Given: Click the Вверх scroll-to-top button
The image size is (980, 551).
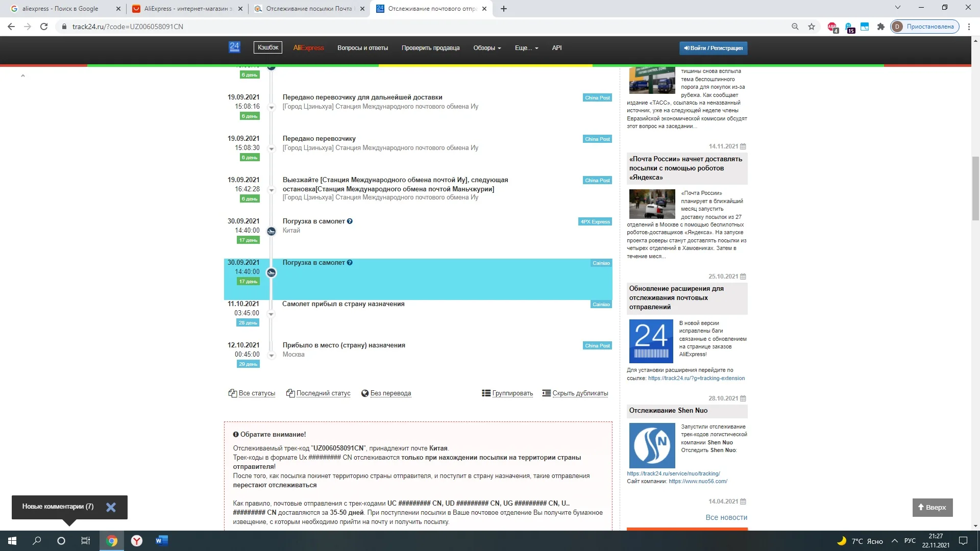Looking at the screenshot, I should point(932,507).
